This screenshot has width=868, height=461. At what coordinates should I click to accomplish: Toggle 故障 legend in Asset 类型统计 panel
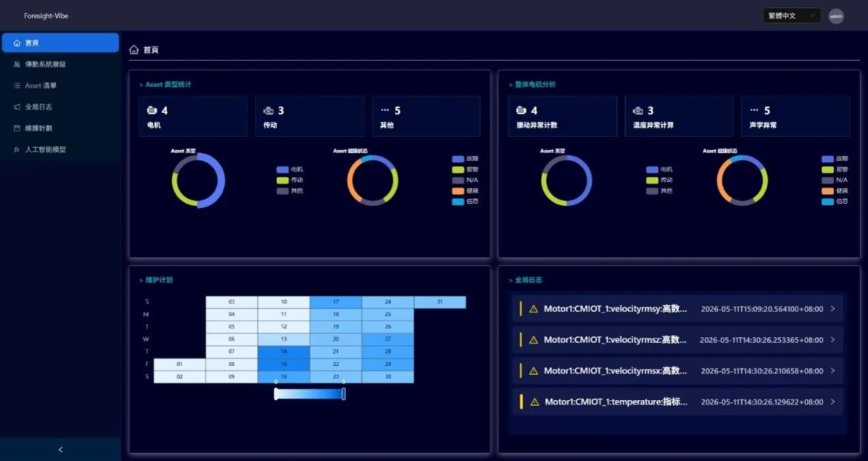tap(465, 159)
